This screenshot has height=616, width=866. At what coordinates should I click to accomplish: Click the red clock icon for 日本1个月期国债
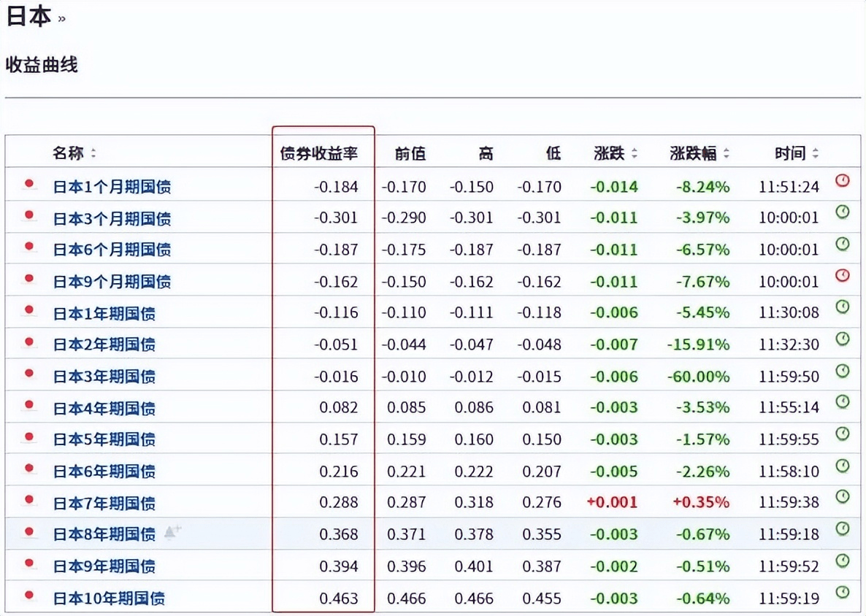pos(843,180)
